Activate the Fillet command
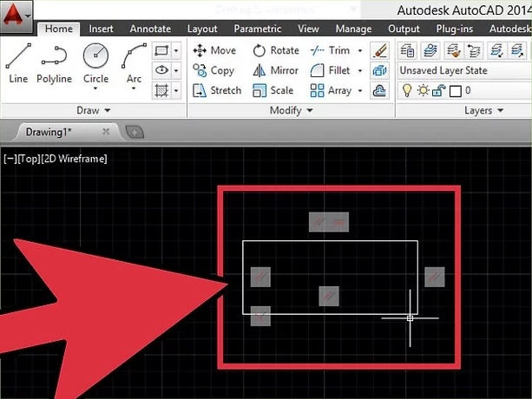Screen dimensions: 532x399 pyautogui.click(x=330, y=70)
